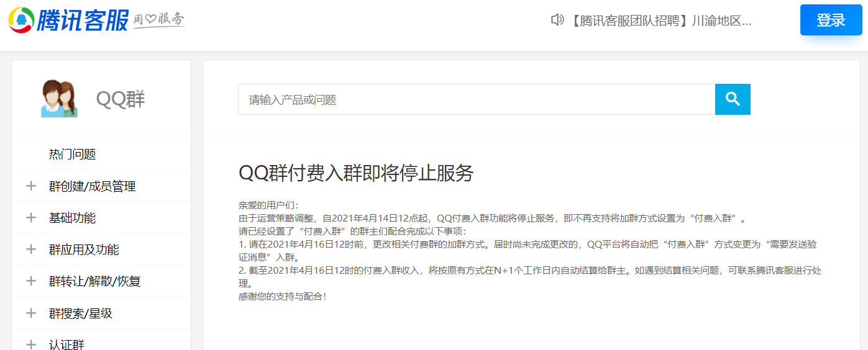The image size is (868, 350).
Task: Open the 基础功能 category
Action: [72, 218]
